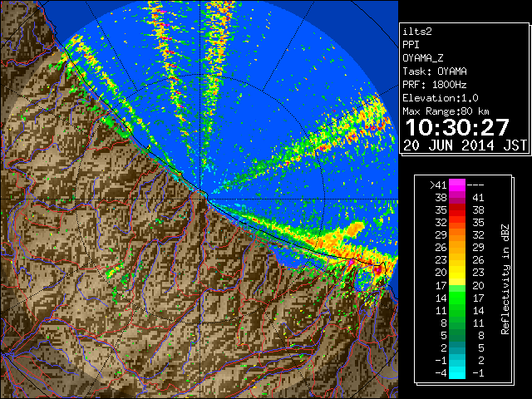Click the radar site at crosshair center

coord(199,199)
